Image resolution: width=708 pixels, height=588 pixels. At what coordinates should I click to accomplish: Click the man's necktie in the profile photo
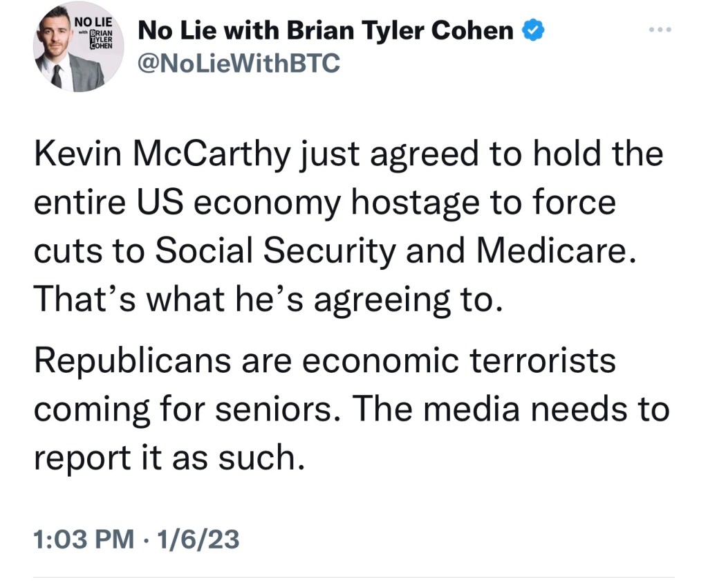[x=57, y=75]
